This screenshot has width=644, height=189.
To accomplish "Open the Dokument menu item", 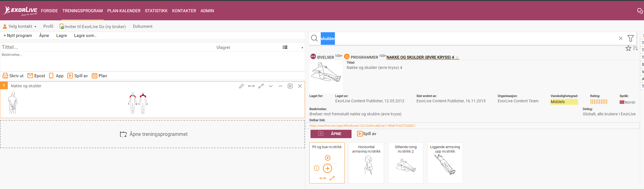I will [143, 26].
